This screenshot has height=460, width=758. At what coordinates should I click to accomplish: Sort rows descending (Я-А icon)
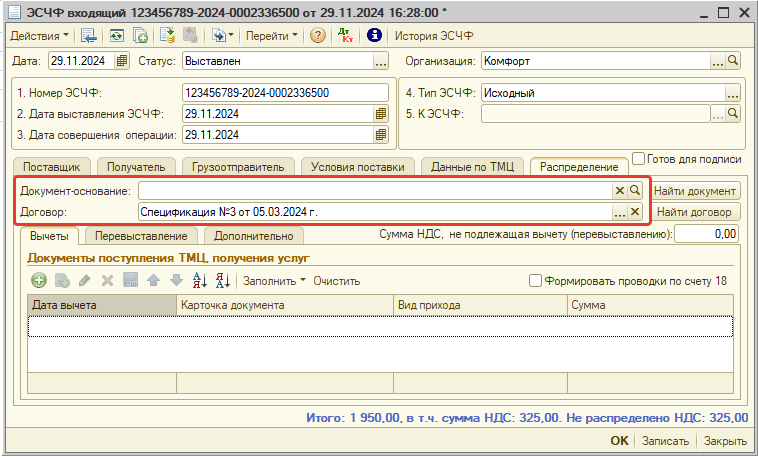point(223,280)
